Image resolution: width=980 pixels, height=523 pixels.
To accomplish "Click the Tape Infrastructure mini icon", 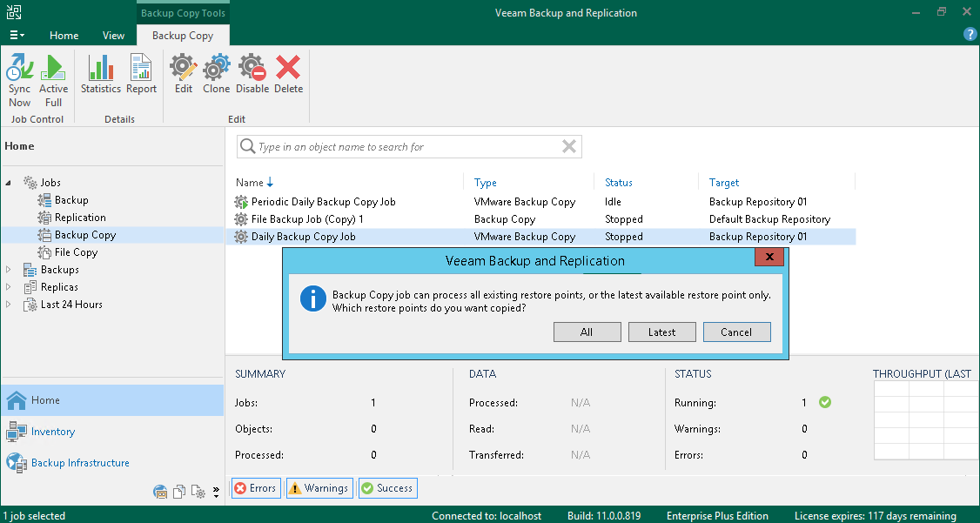I will point(160,492).
